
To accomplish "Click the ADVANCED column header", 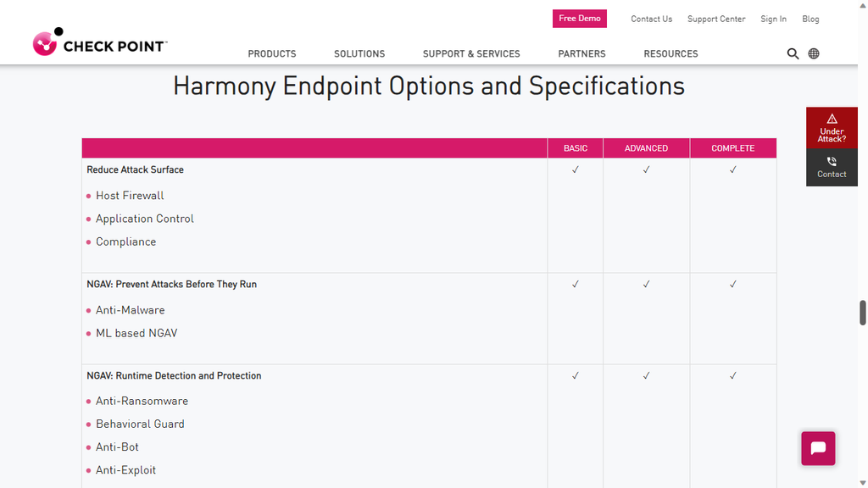I will [646, 147].
